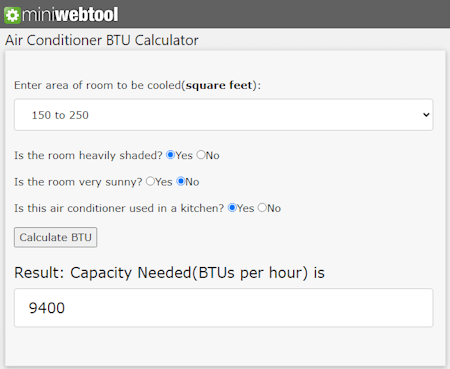
Task: Click the 'Is the room very sunny?' label
Action: pyautogui.click(x=78, y=182)
